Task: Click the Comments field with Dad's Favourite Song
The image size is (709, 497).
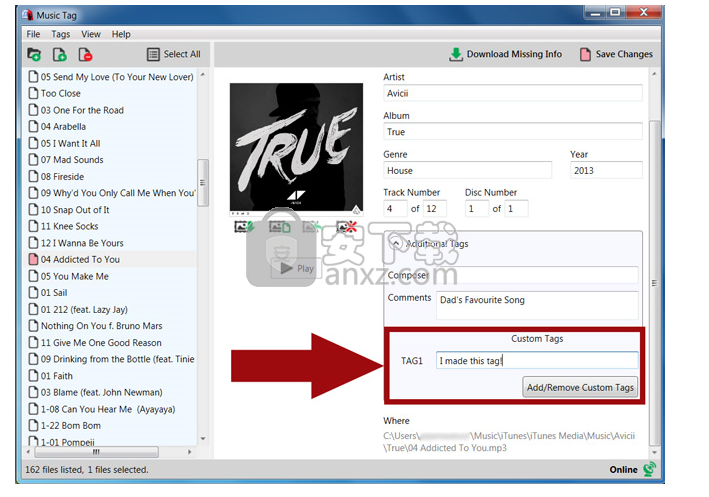Action: tap(537, 305)
